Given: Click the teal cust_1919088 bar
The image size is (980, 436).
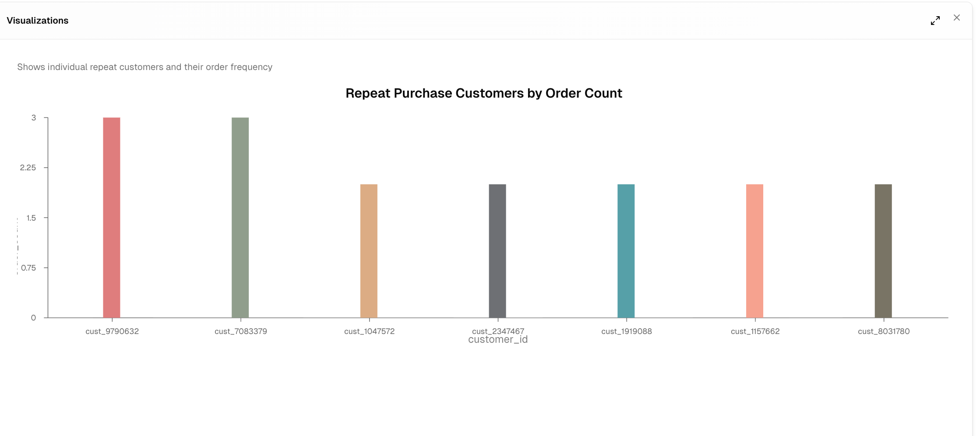Looking at the screenshot, I should (626, 251).
